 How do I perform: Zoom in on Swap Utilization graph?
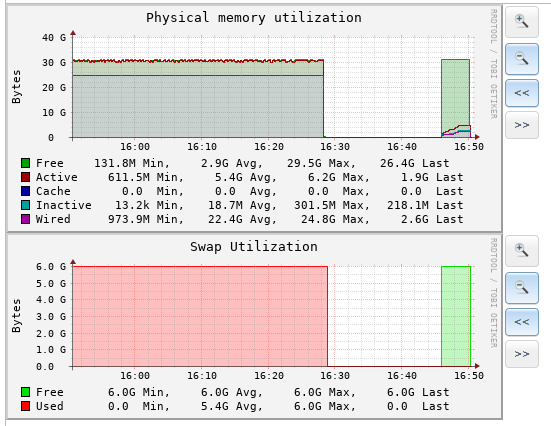coord(522,251)
